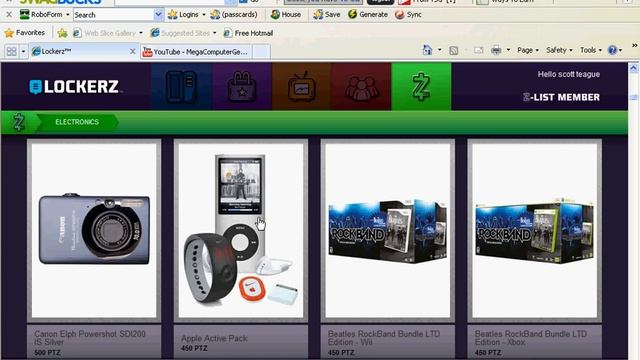Open Free Hotmail favorite
This screenshot has height=360, width=640.
(x=248, y=33)
